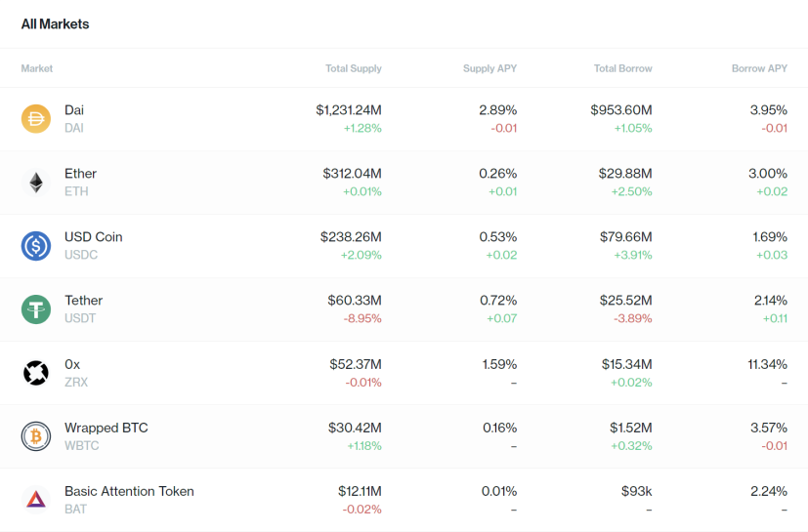Click Dai supply APY 2.89%
This screenshot has width=808, height=532.
coord(497,110)
